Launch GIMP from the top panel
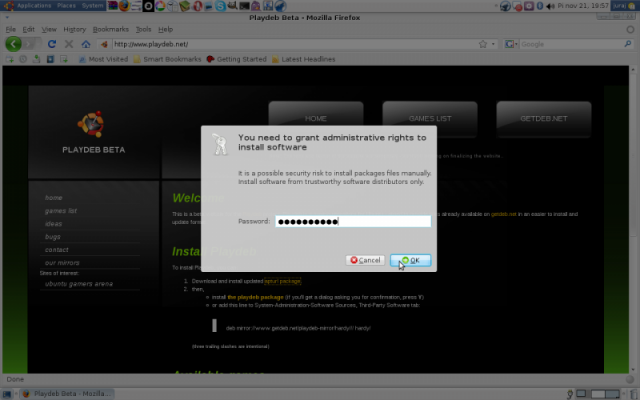The image size is (640, 400). pyautogui.click(x=232, y=6)
